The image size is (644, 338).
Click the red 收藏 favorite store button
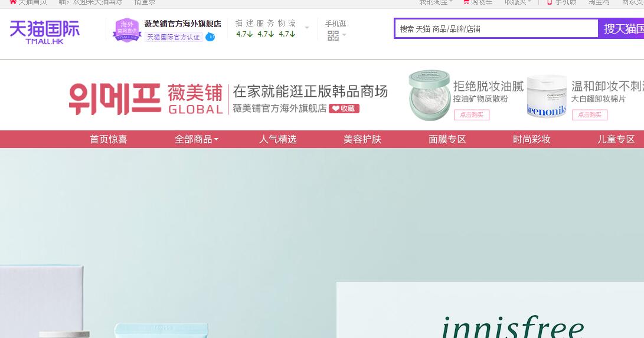pos(344,109)
